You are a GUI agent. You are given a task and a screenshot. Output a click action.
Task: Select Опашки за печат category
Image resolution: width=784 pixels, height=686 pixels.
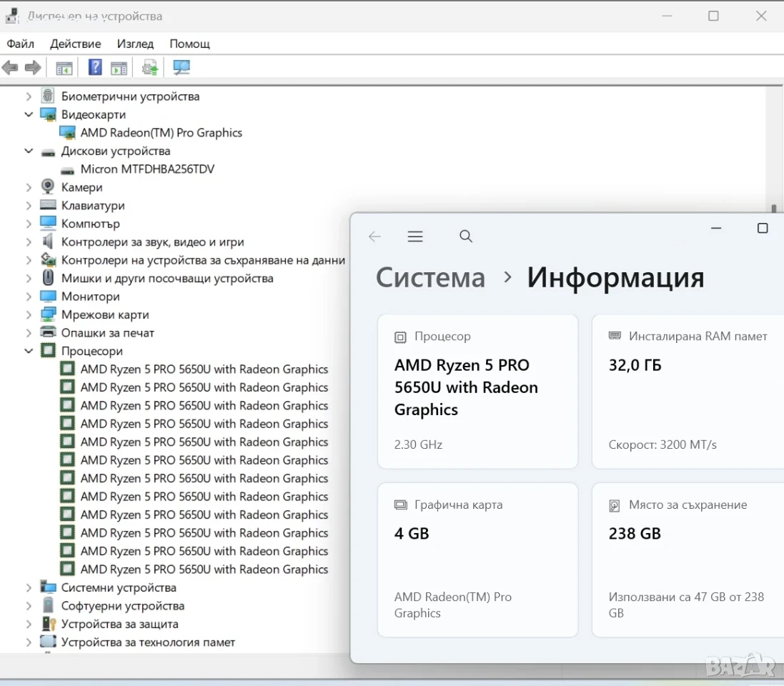(x=107, y=333)
